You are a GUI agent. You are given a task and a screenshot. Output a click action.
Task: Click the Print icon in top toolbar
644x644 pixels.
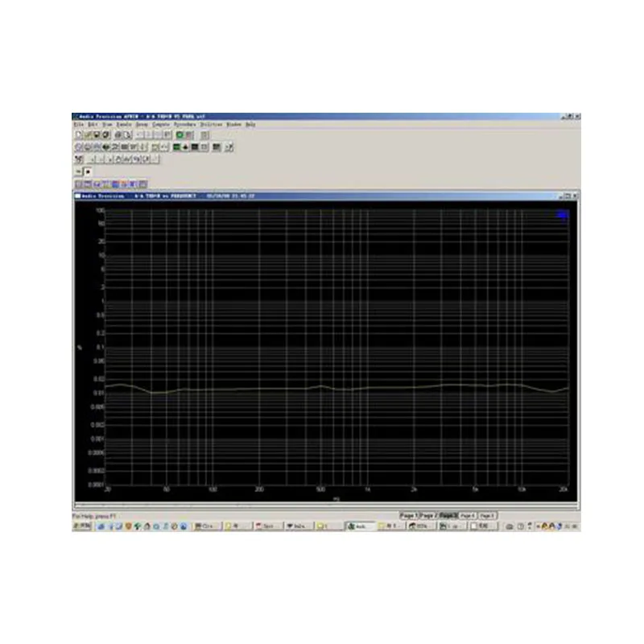coord(118,134)
